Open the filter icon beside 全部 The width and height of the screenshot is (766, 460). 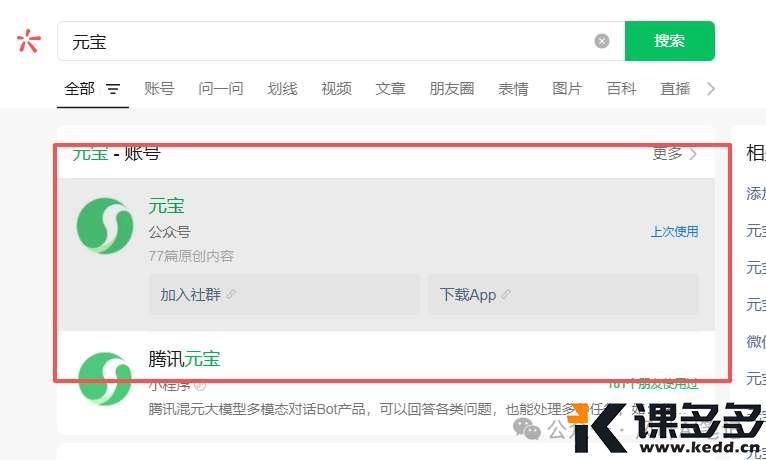coord(113,89)
